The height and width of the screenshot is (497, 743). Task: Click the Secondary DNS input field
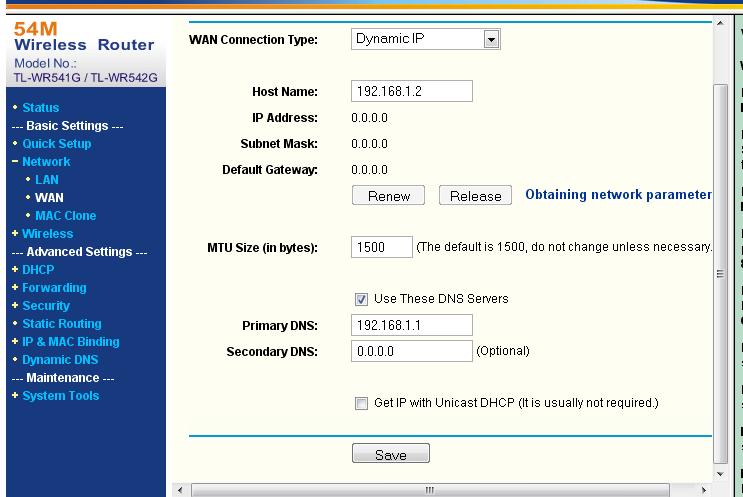click(412, 351)
